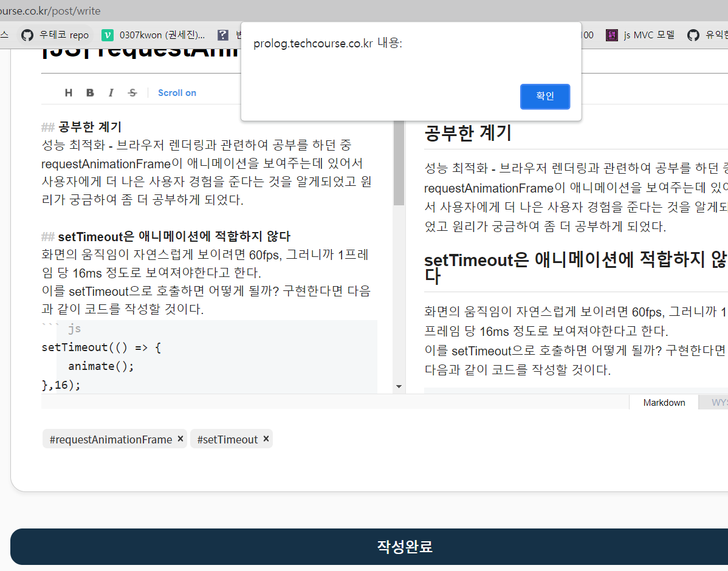728x571 pixels.
Task: Click the browser address bar URL
Action: 49,10
